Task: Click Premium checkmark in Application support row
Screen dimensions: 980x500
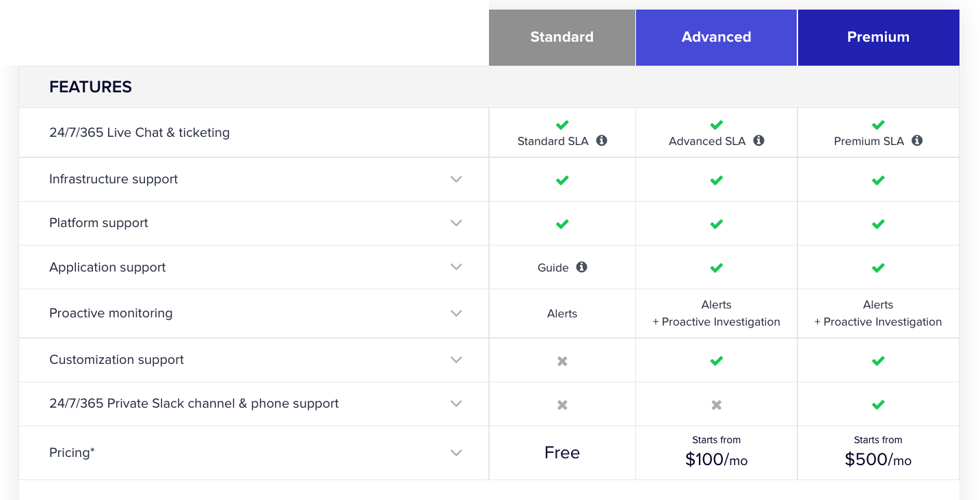Action: point(878,268)
